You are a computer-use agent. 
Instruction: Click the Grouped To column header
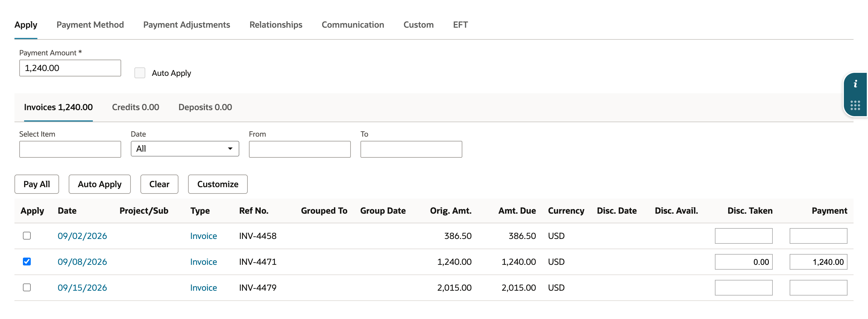click(324, 211)
